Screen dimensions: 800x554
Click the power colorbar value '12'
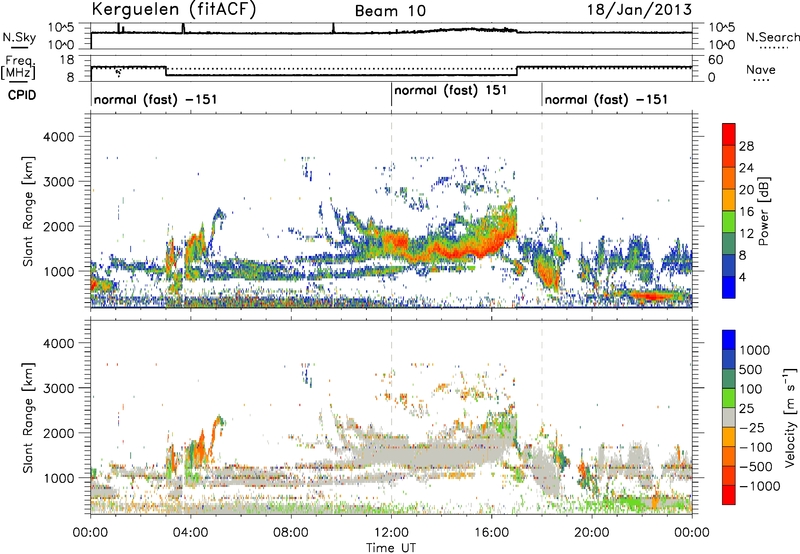coord(746,233)
